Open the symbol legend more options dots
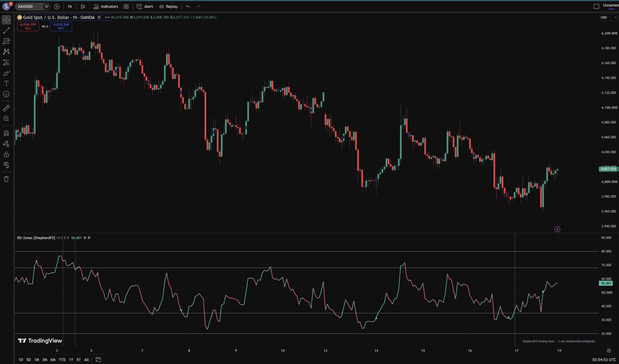The image size is (619, 364). [107, 17]
